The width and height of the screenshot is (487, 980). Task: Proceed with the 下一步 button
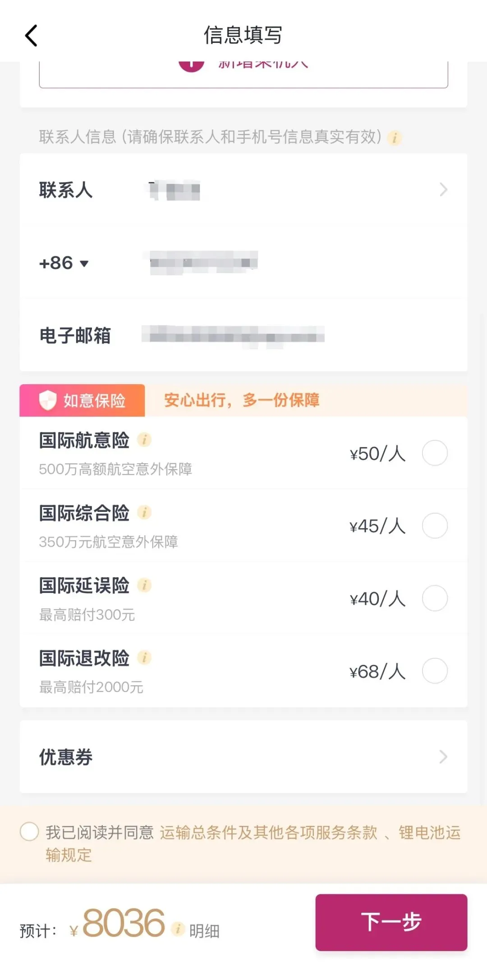click(x=391, y=922)
